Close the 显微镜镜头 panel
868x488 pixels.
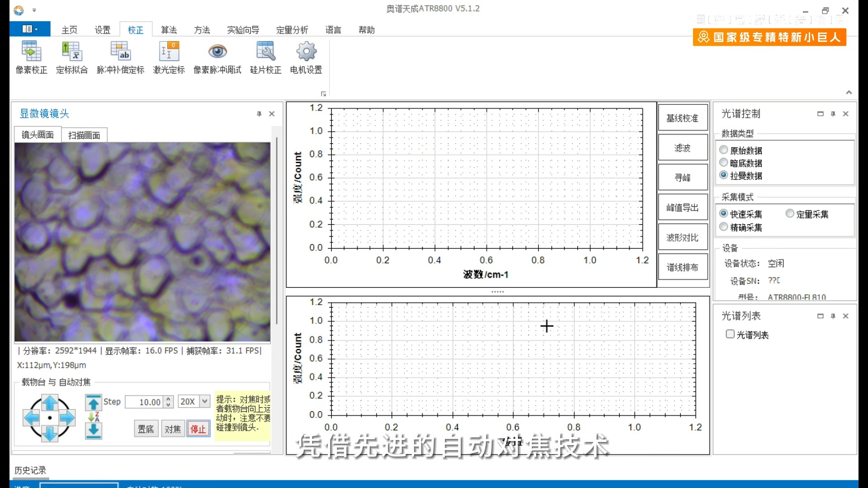point(272,114)
